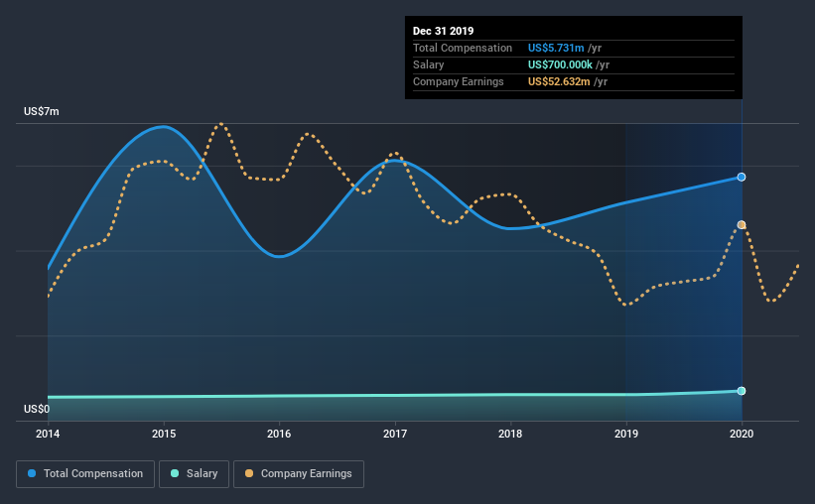
Task: Click the US$0 y-axis label
Action: [37, 410]
